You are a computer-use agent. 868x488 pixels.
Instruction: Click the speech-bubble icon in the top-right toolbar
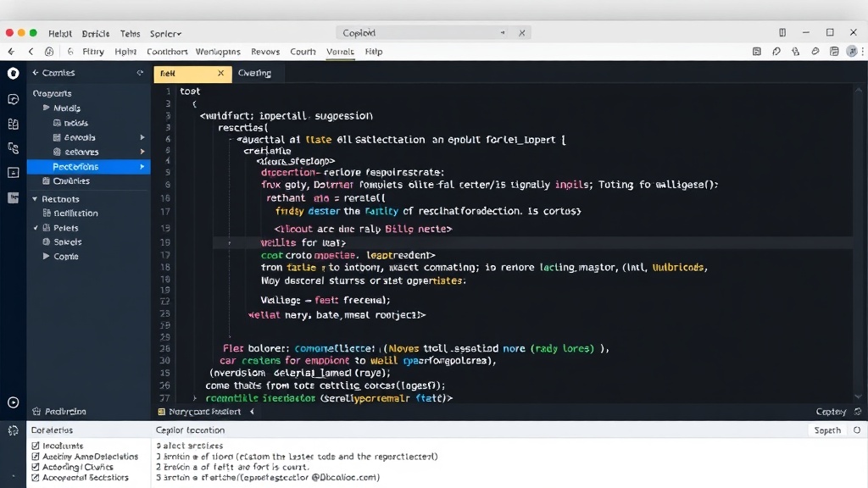tap(776, 52)
